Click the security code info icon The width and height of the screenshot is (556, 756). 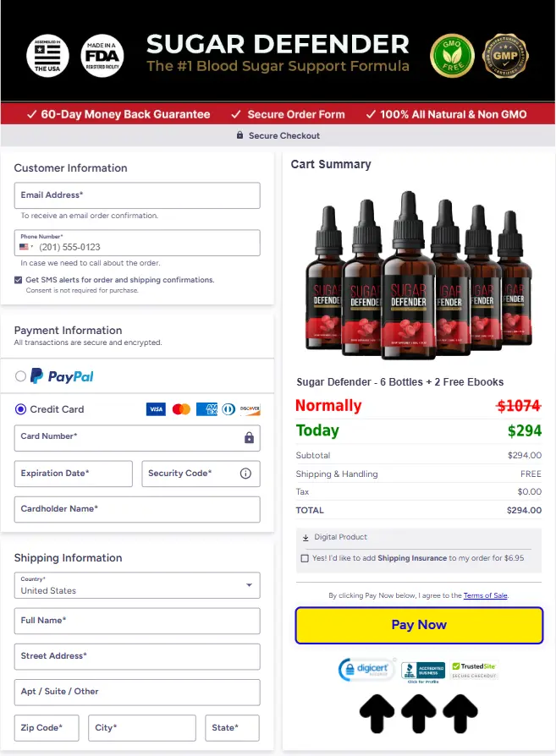245,474
